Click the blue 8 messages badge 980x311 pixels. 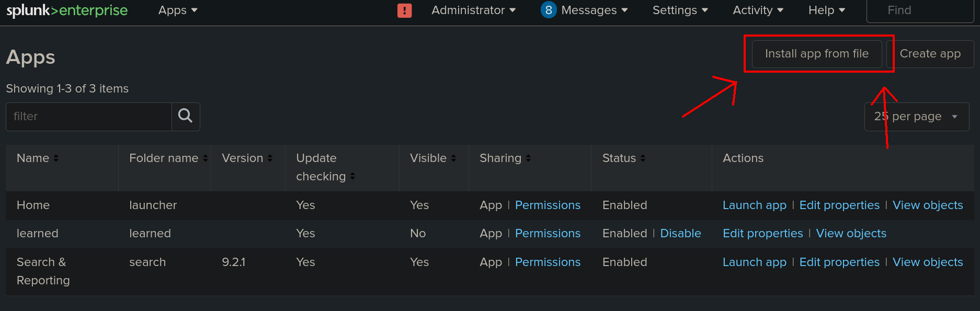point(549,10)
